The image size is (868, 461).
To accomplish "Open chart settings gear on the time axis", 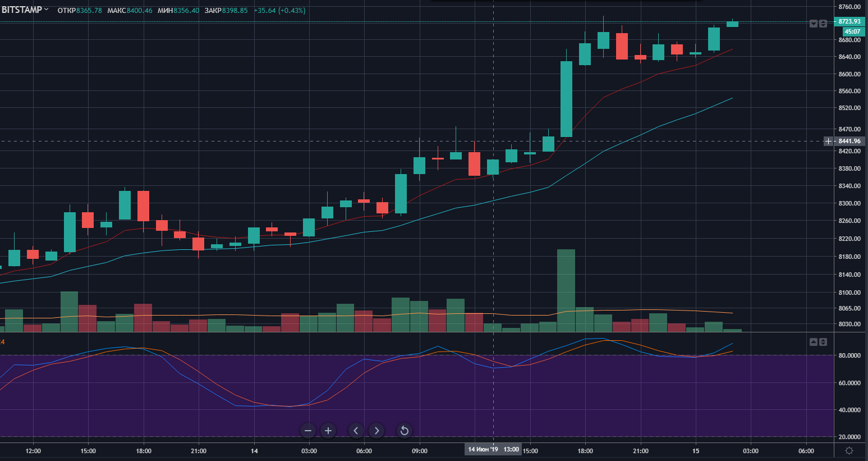I will tap(849, 451).
